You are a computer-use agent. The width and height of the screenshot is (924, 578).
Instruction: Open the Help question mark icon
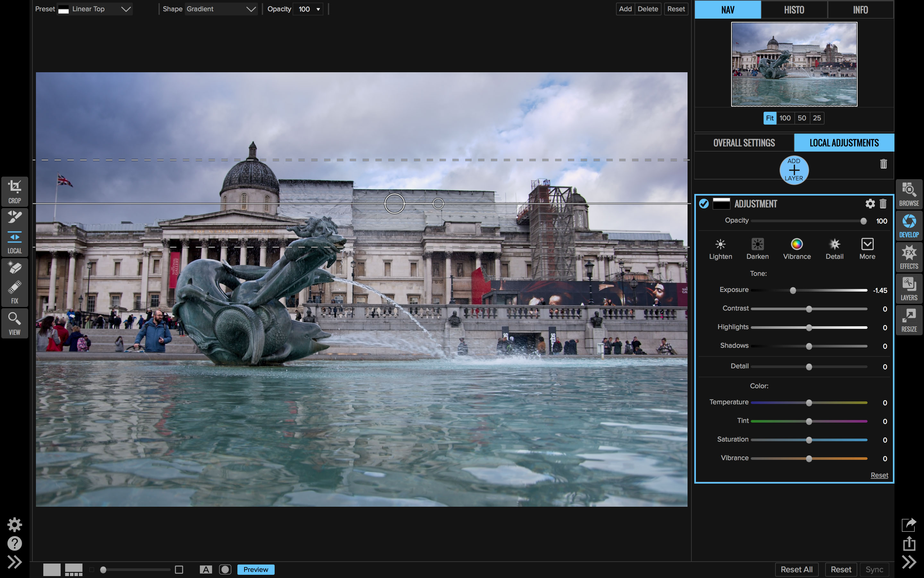[x=14, y=543]
